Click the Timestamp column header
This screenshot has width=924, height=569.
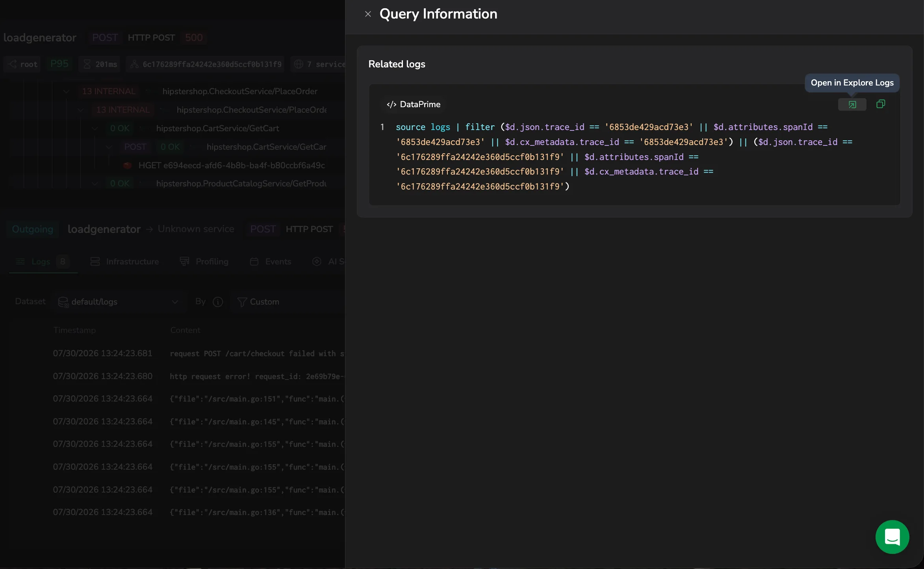point(74,330)
